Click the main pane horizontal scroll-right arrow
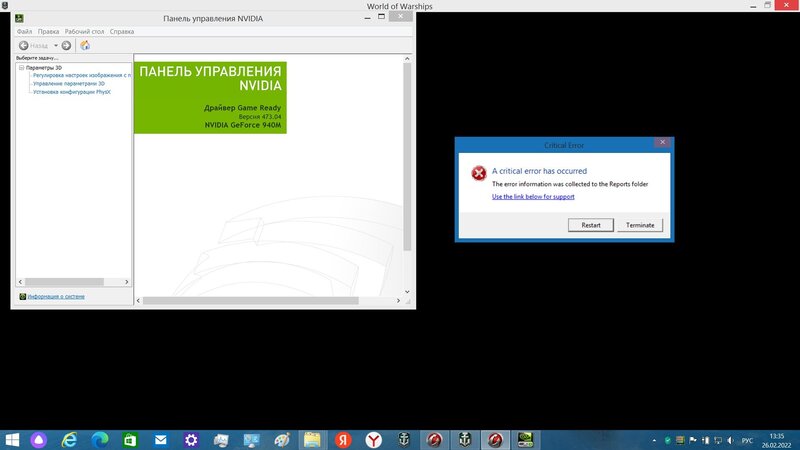The height and width of the screenshot is (450, 800). coord(398,301)
